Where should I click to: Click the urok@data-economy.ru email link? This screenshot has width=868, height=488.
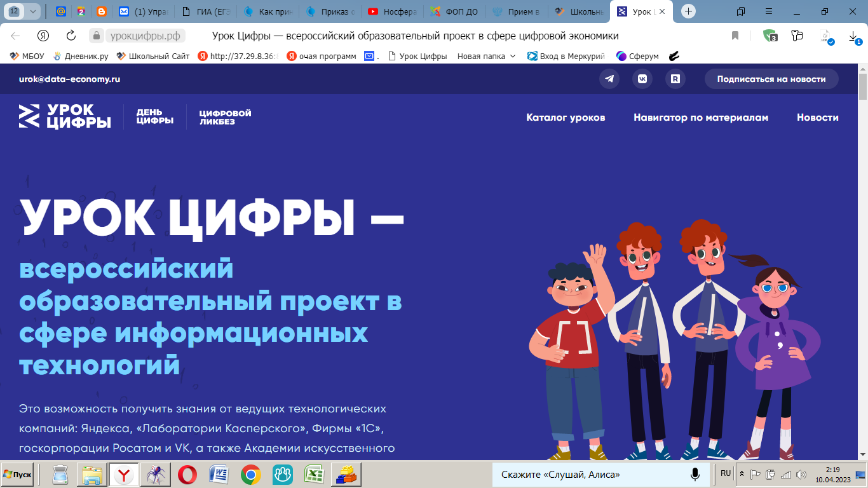tap(70, 79)
